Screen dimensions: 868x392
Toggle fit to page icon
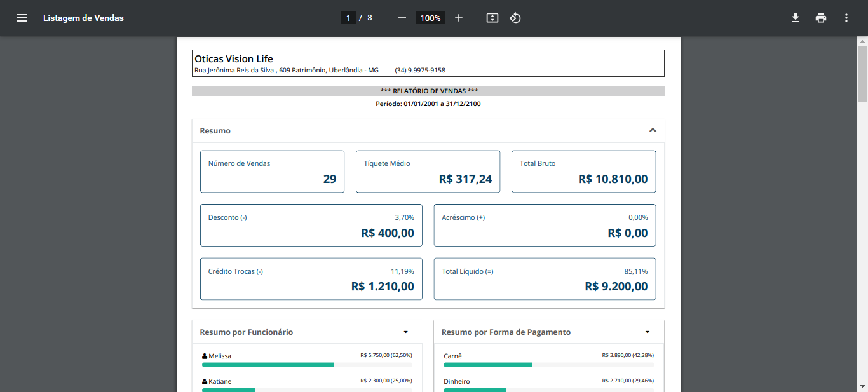[x=492, y=18]
